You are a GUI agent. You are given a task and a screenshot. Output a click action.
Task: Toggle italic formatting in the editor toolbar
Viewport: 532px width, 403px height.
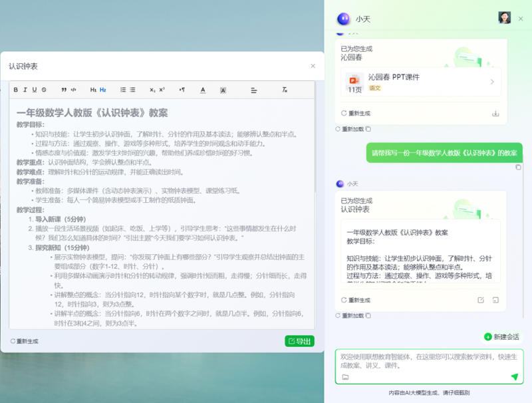25,90
